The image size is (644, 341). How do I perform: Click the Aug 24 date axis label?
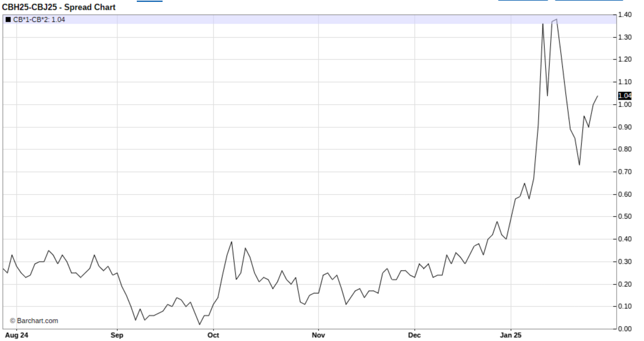tap(17, 335)
